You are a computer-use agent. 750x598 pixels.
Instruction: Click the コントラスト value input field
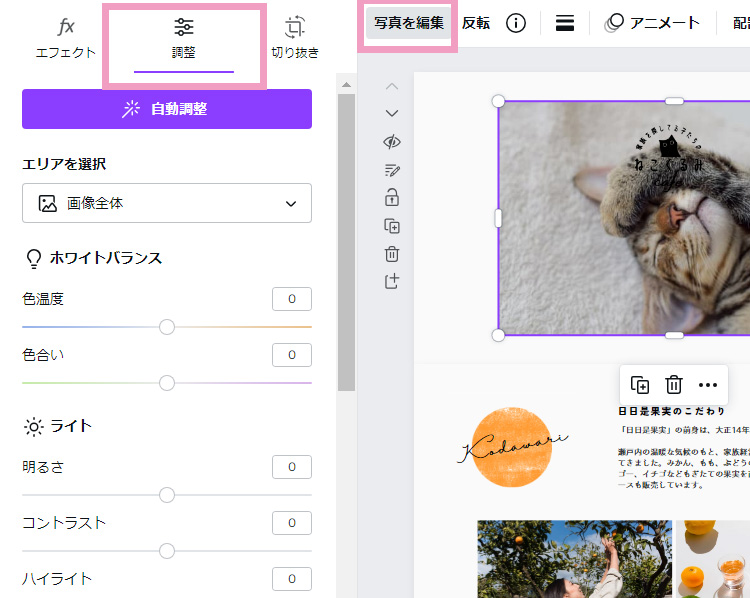tap(292, 523)
